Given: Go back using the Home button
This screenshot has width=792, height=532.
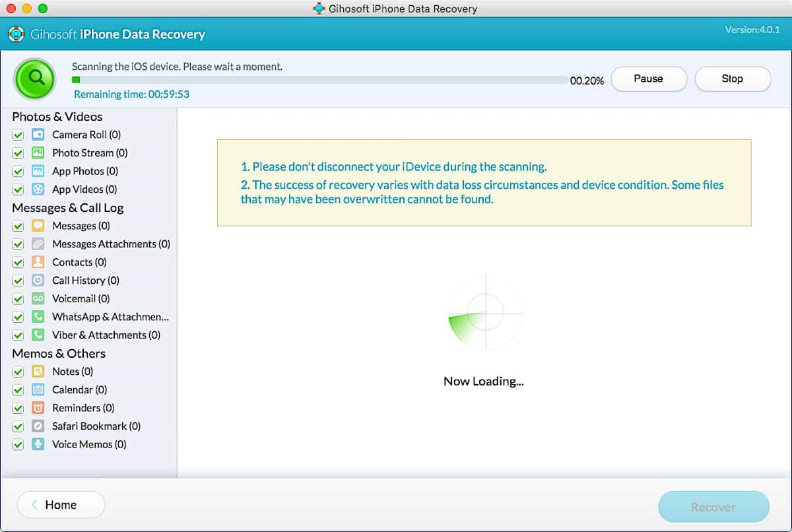Looking at the screenshot, I should pos(61,505).
